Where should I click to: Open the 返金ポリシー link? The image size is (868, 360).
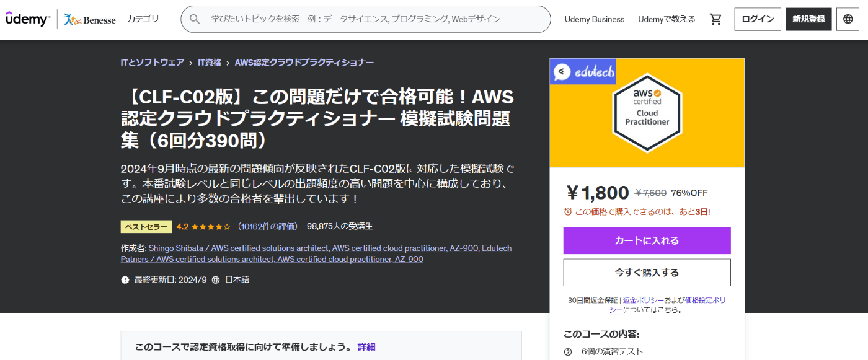point(643,301)
